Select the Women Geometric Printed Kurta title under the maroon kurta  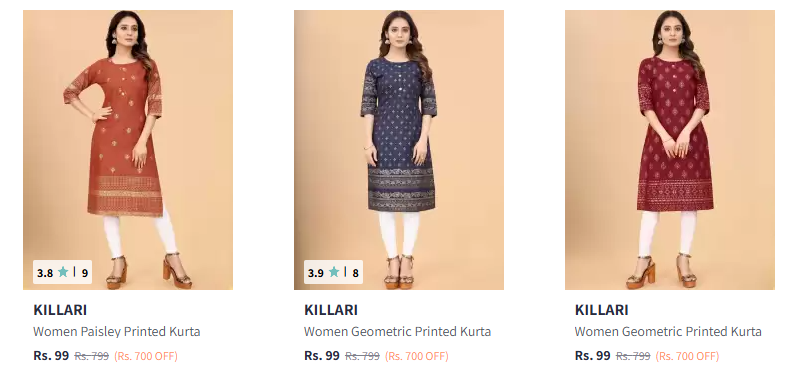click(x=668, y=332)
